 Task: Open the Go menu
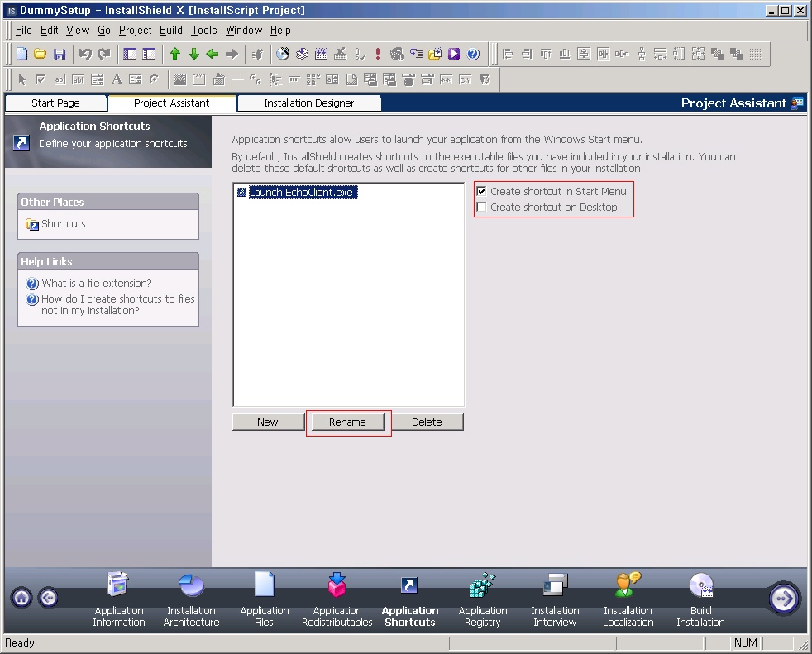point(104,30)
